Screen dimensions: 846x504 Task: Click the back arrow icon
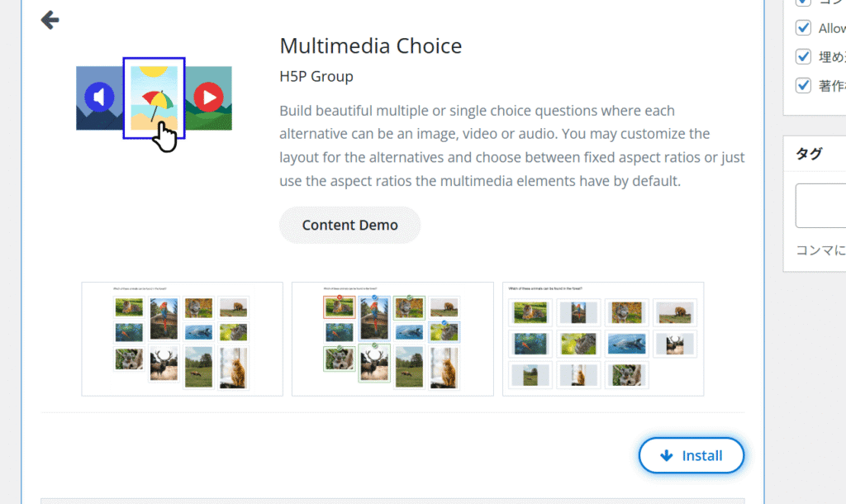click(x=50, y=20)
